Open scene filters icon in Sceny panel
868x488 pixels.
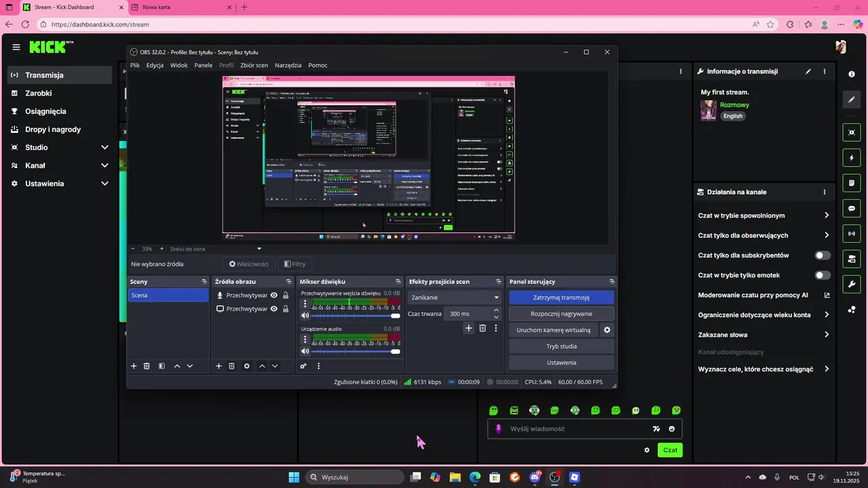pyautogui.click(x=161, y=366)
